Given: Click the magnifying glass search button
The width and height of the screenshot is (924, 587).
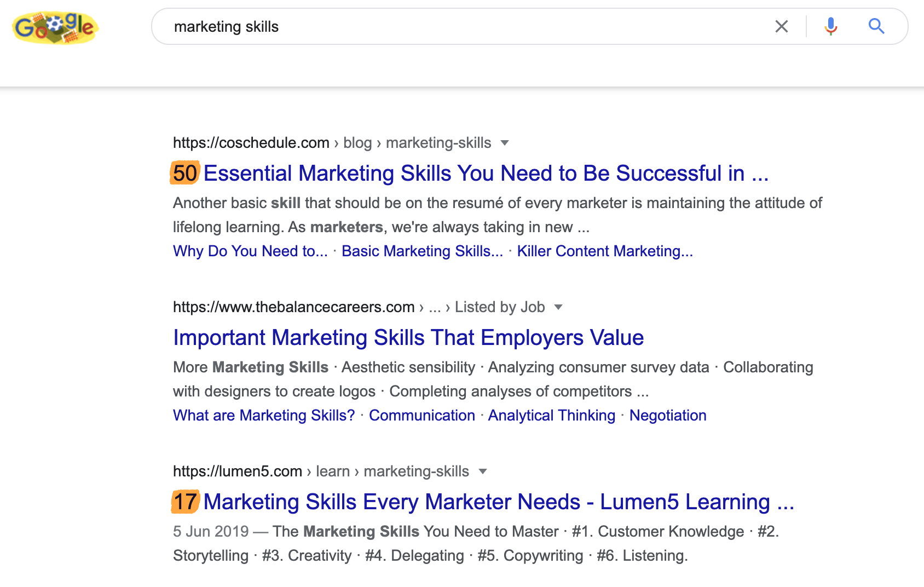Looking at the screenshot, I should point(876,26).
